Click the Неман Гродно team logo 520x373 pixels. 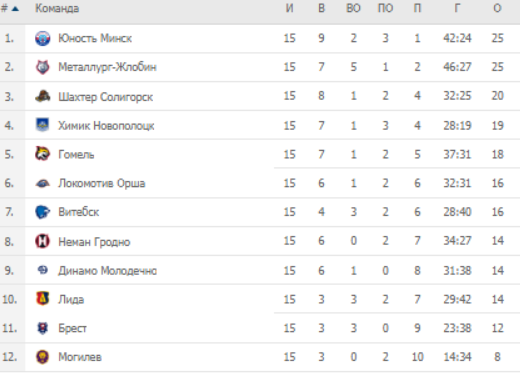click(43, 241)
